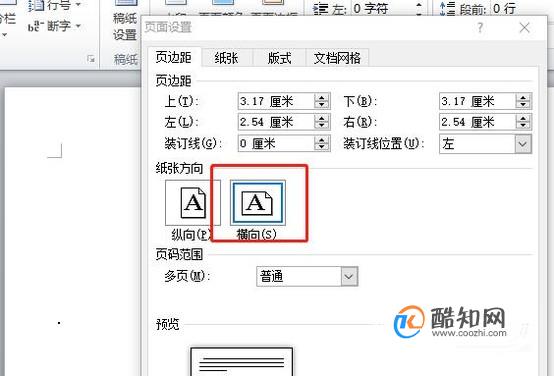
Task: Select the landscape 横向 orientation icon
Action: tap(258, 203)
